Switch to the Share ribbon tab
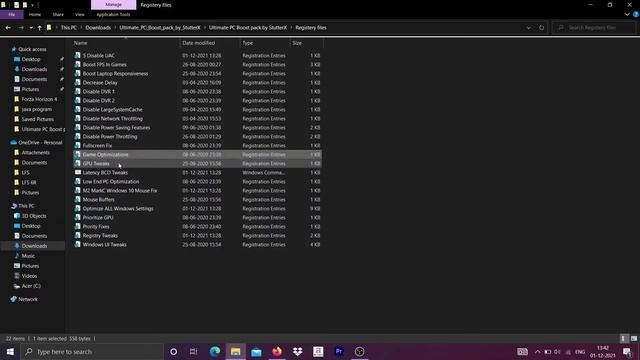This screenshot has height=360, width=640. pyautogui.click(x=58, y=15)
